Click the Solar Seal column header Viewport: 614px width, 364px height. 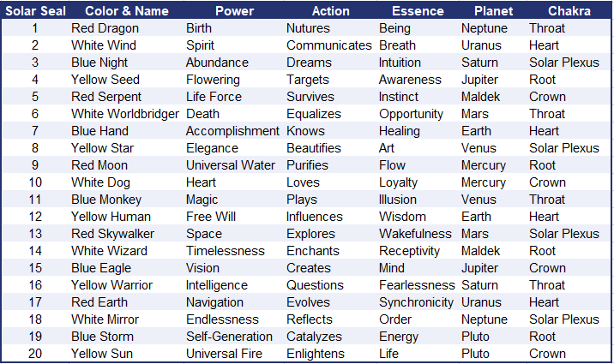click(x=34, y=11)
